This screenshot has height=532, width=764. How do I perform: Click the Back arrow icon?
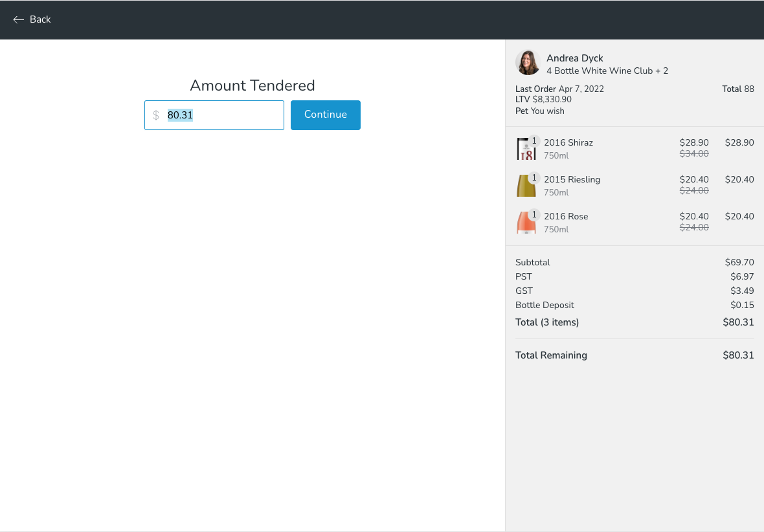(18, 20)
